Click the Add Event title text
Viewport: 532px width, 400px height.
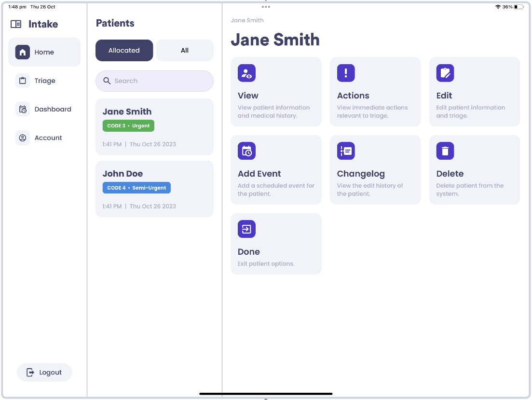tap(259, 174)
